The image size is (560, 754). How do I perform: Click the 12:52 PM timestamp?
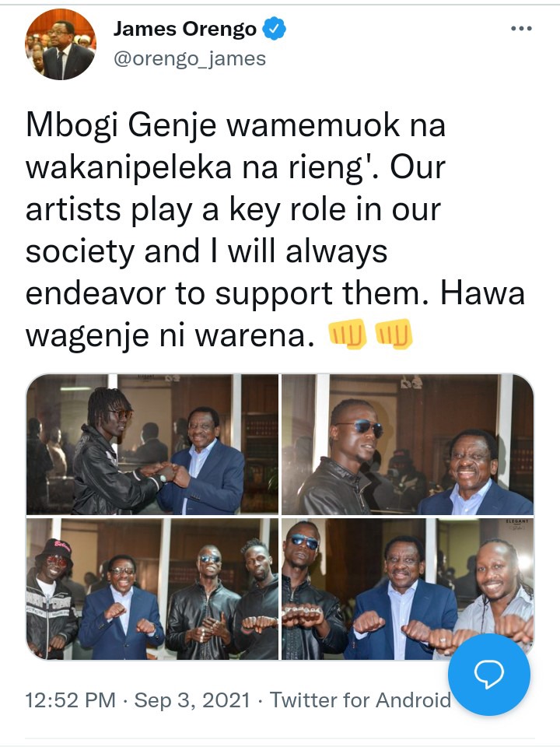70,700
